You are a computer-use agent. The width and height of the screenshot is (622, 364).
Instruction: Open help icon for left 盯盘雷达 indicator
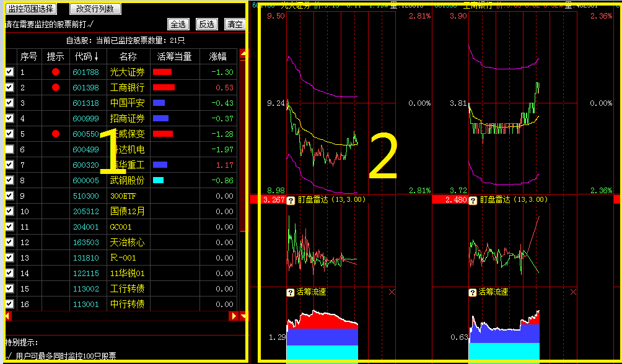coord(290,200)
